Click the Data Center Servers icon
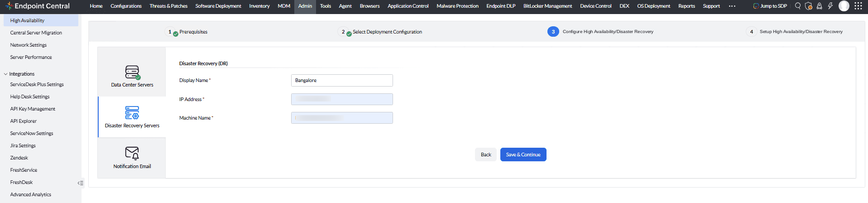This screenshot has width=868, height=203. pyautogui.click(x=132, y=72)
